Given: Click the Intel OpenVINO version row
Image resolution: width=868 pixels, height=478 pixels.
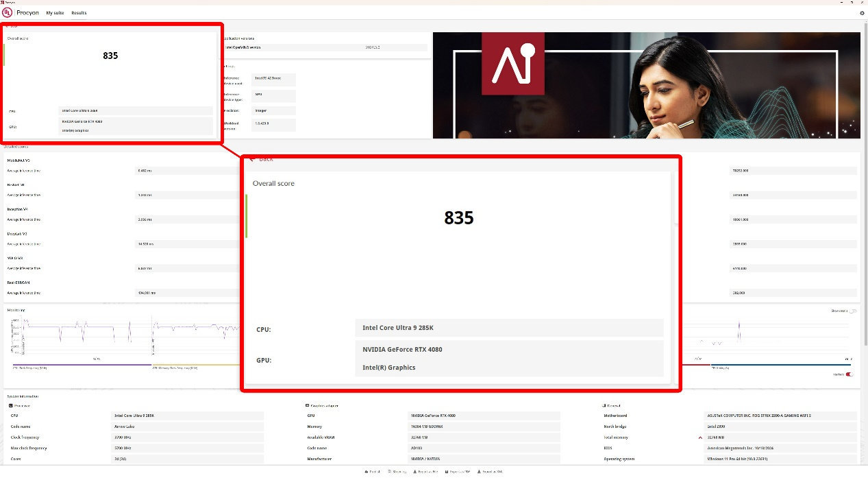Looking at the screenshot, I should tap(326, 47).
